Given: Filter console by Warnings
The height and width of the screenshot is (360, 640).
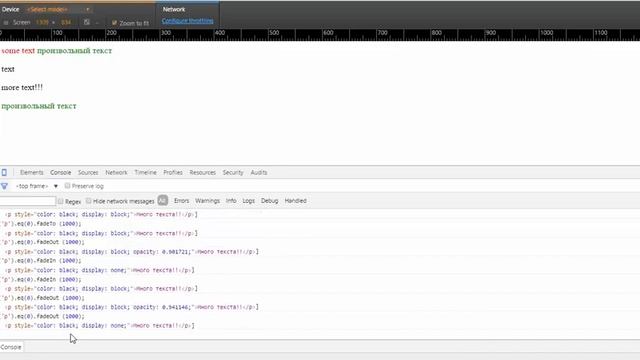Looking at the screenshot, I should [x=207, y=200].
